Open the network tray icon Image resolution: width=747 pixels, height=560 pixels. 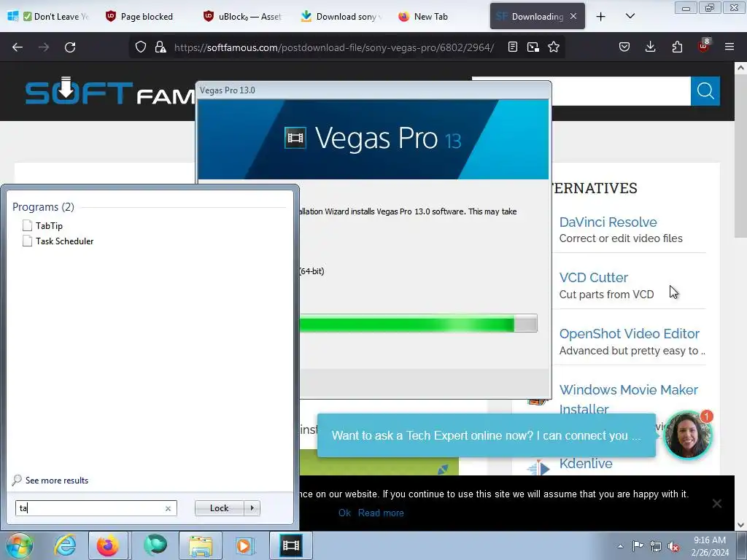pos(656,546)
